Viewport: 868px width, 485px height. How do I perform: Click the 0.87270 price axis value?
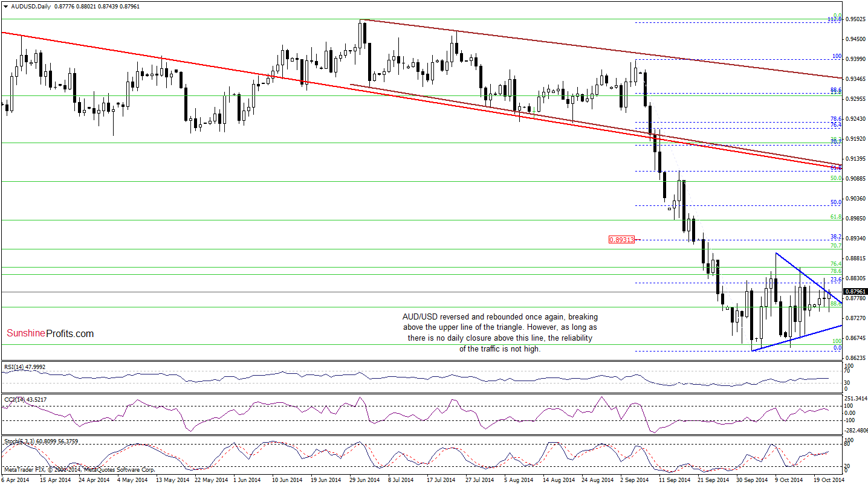855,318
